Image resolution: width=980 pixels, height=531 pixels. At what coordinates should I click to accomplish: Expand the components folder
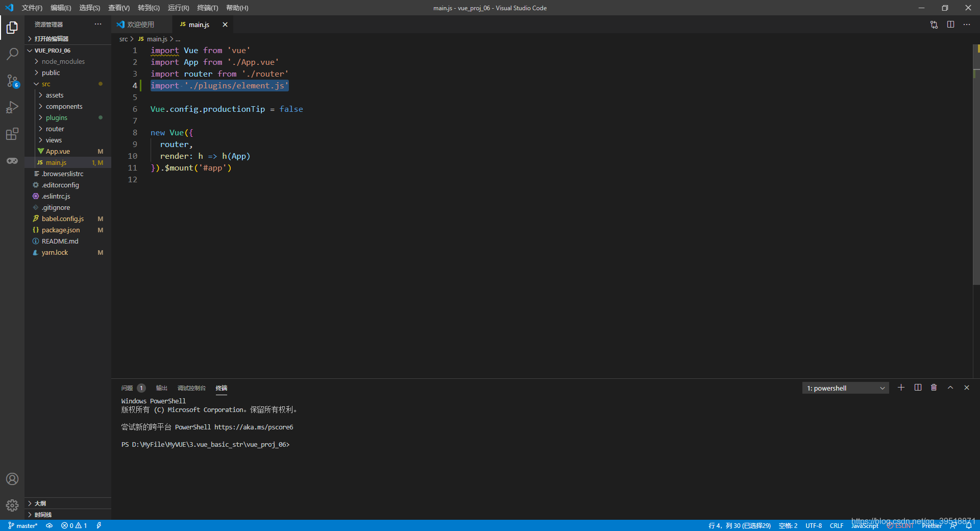(x=68, y=106)
